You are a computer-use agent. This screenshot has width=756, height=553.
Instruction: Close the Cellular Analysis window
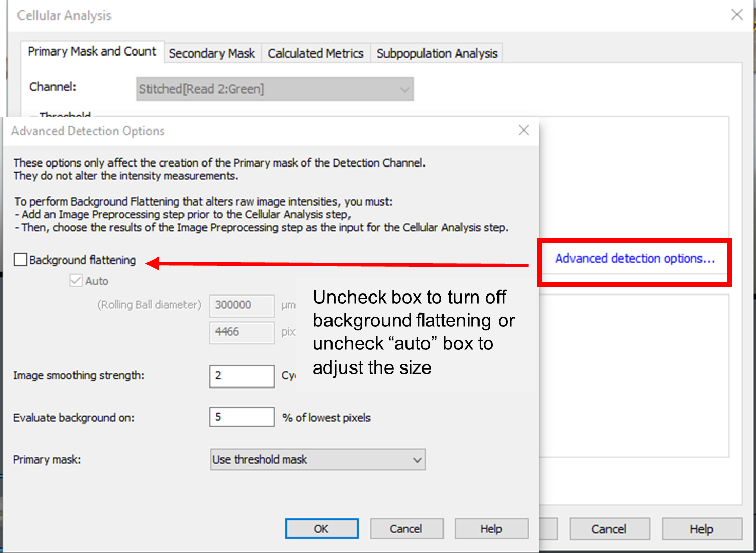click(736, 15)
